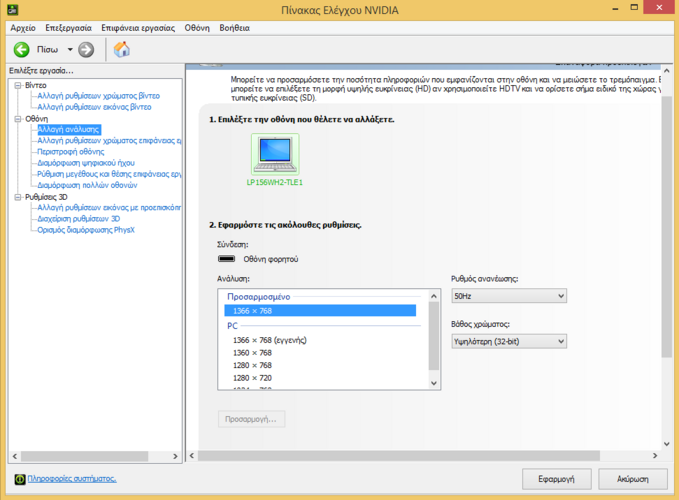Open the Επεξεργασία menu
This screenshot has width=679, height=500.
pos(68,28)
